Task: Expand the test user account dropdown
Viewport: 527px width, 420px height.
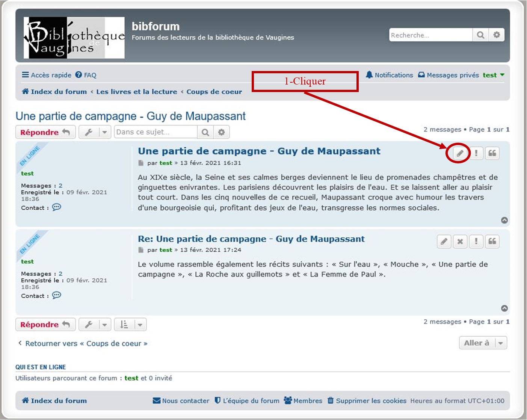Action: click(493, 75)
